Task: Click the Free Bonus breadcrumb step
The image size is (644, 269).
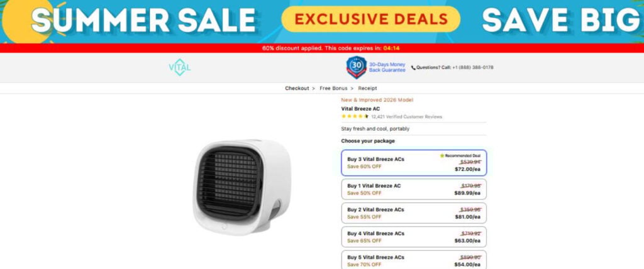Action: click(333, 88)
